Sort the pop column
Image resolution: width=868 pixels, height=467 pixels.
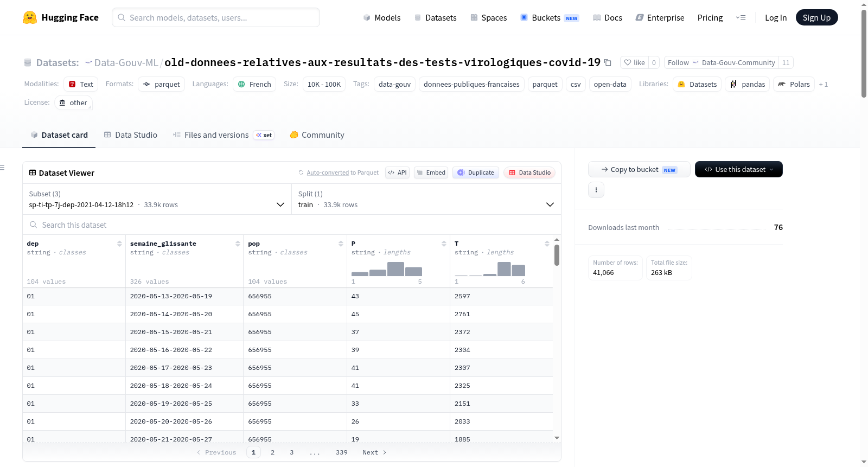[x=341, y=244]
